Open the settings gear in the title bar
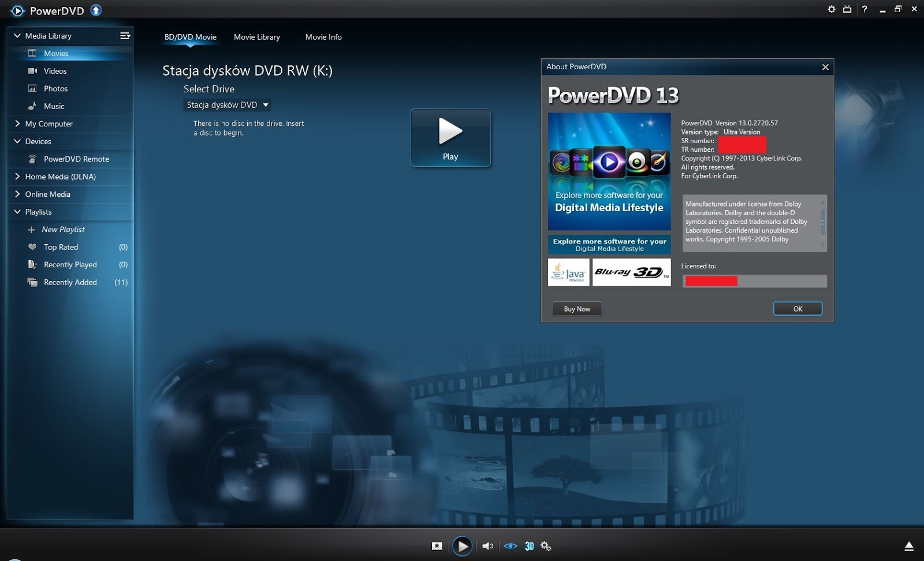The image size is (924, 561). (832, 9)
